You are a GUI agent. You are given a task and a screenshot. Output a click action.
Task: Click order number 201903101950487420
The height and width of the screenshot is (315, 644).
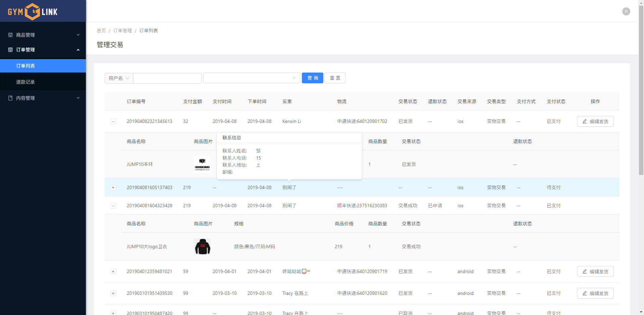click(150, 313)
